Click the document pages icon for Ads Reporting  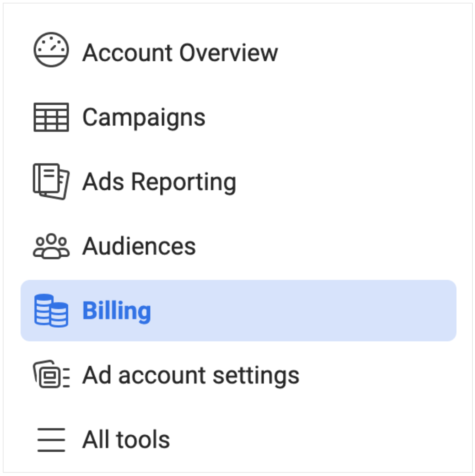[x=51, y=182]
